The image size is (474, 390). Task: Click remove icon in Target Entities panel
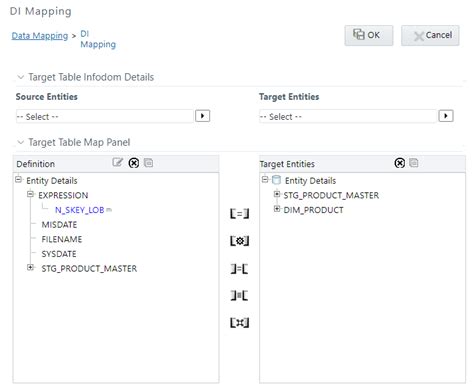400,163
